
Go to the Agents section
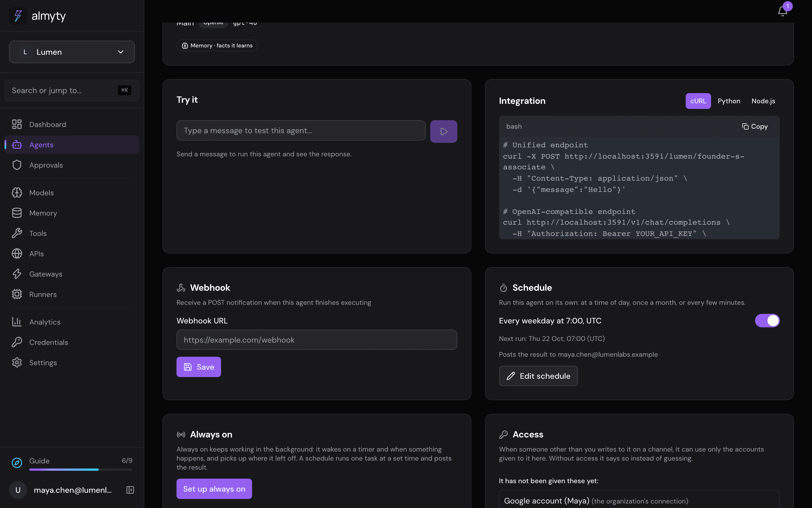72,144
